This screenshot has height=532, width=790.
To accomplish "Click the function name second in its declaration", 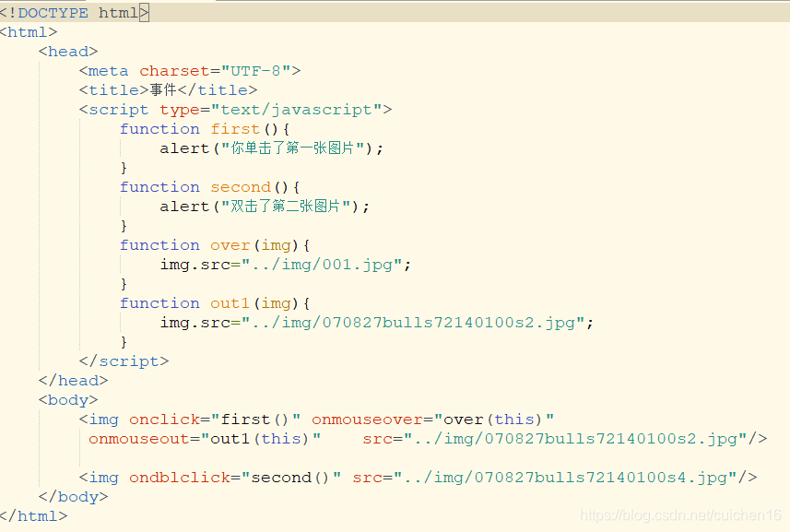I will point(241,187).
